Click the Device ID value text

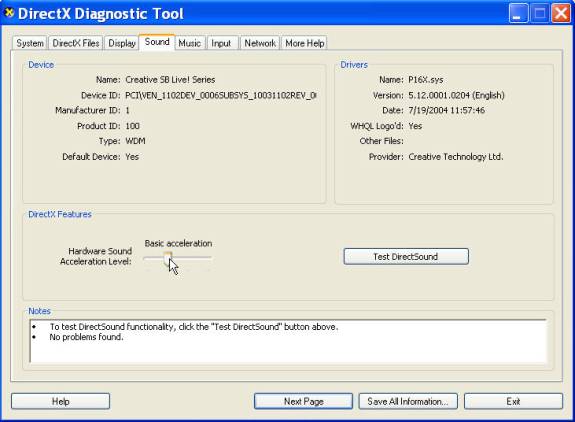click(221, 95)
